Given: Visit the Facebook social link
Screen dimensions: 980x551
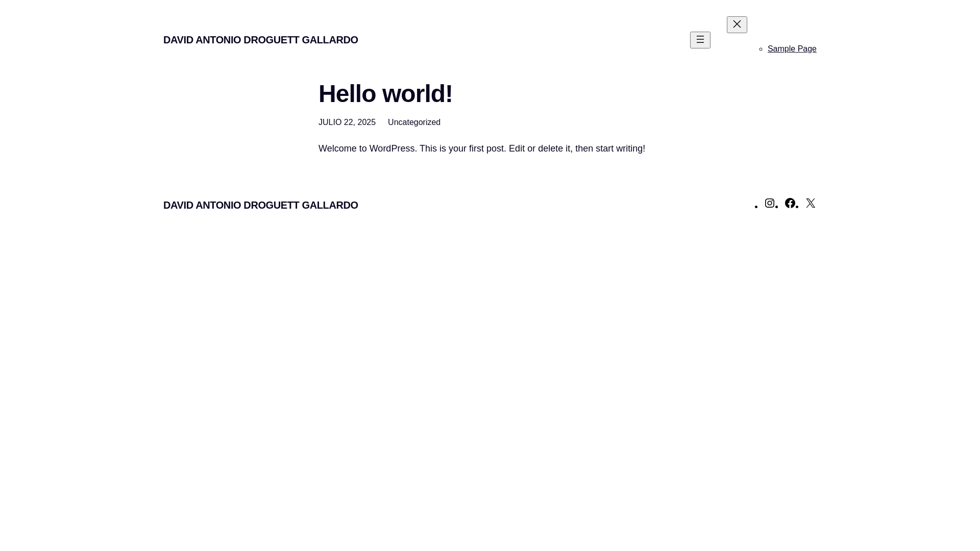Looking at the screenshot, I should [x=790, y=203].
